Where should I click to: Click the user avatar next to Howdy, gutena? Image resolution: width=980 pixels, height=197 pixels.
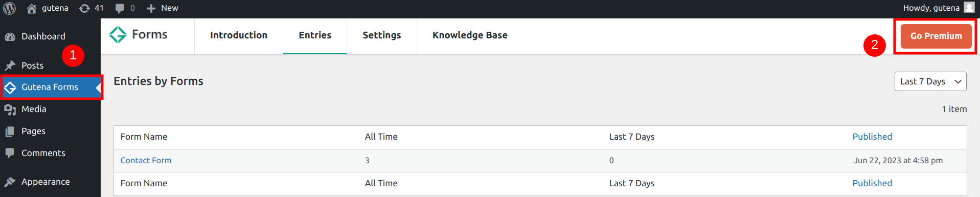pos(969,8)
